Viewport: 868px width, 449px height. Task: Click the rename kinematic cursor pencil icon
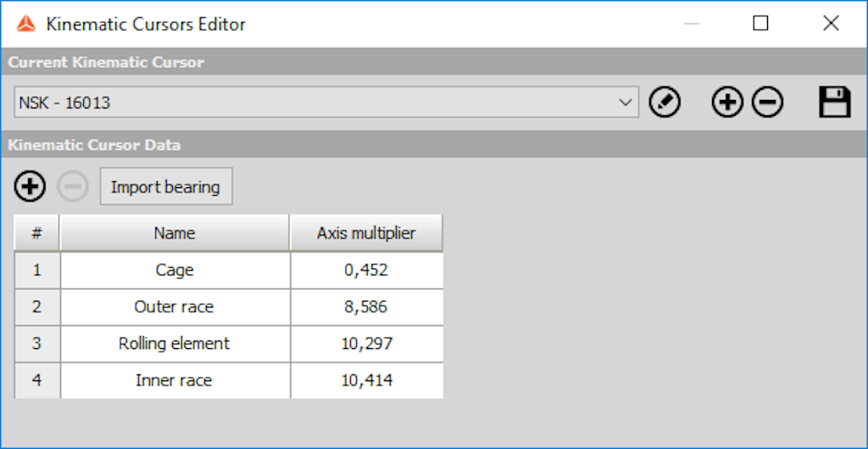click(665, 103)
